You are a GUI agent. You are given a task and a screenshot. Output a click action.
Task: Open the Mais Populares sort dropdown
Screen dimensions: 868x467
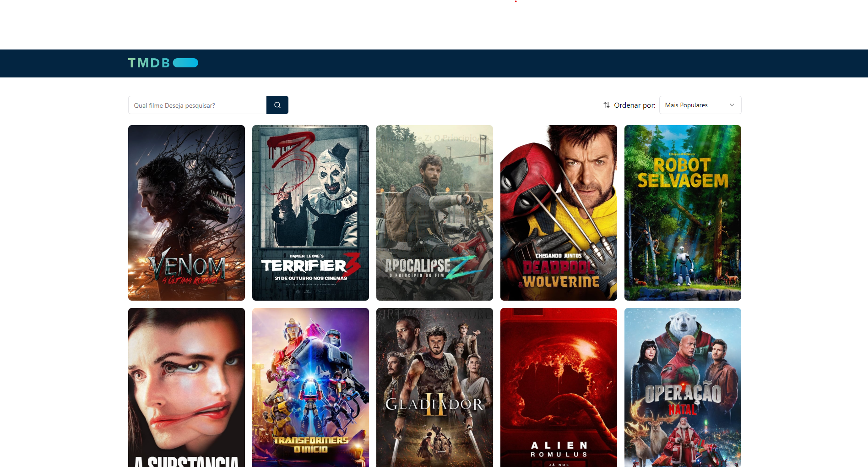(x=700, y=105)
